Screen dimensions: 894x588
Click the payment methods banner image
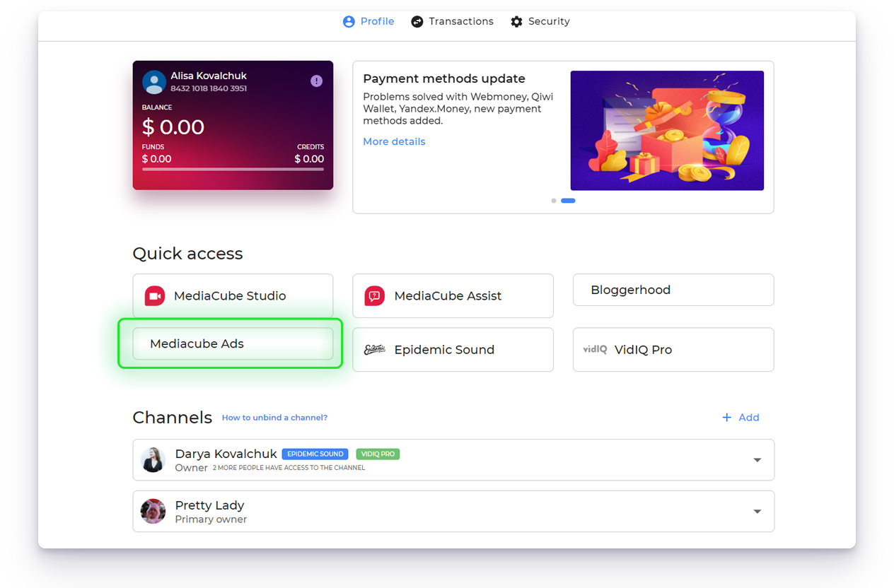pos(667,131)
